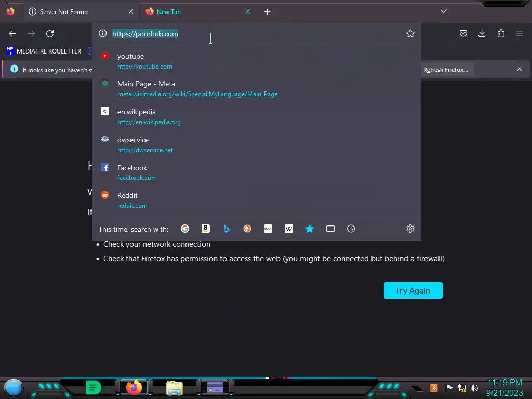Search with Bing this time
The width and height of the screenshot is (532, 399).
click(x=227, y=229)
